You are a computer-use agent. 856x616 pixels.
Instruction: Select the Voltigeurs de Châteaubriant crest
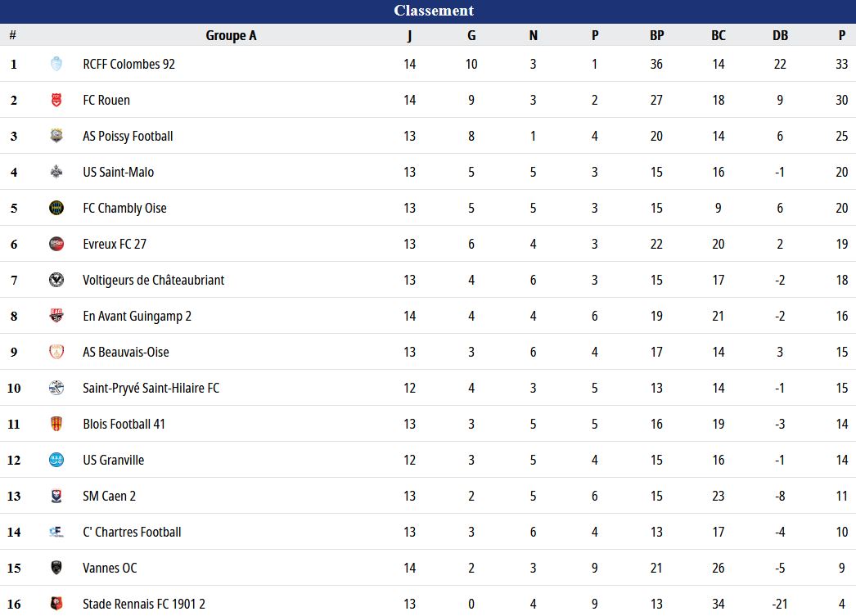pos(56,280)
